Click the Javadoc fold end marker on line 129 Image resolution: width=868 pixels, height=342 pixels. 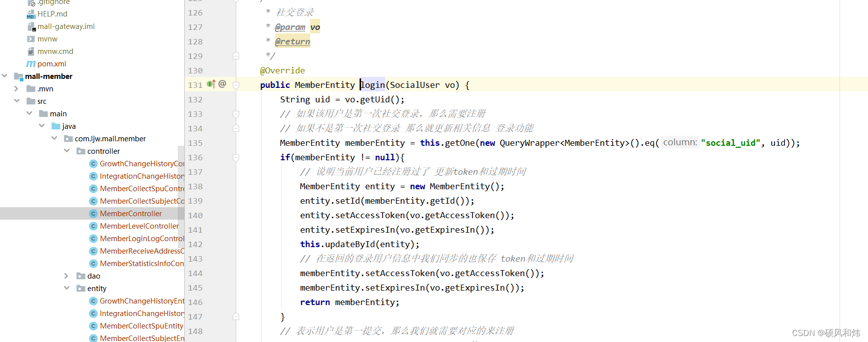[x=236, y=56]
